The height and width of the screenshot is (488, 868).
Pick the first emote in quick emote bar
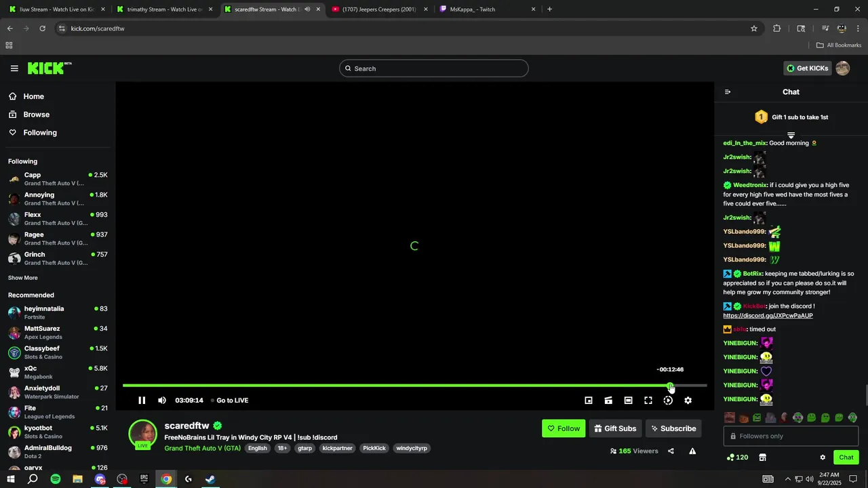730,418
